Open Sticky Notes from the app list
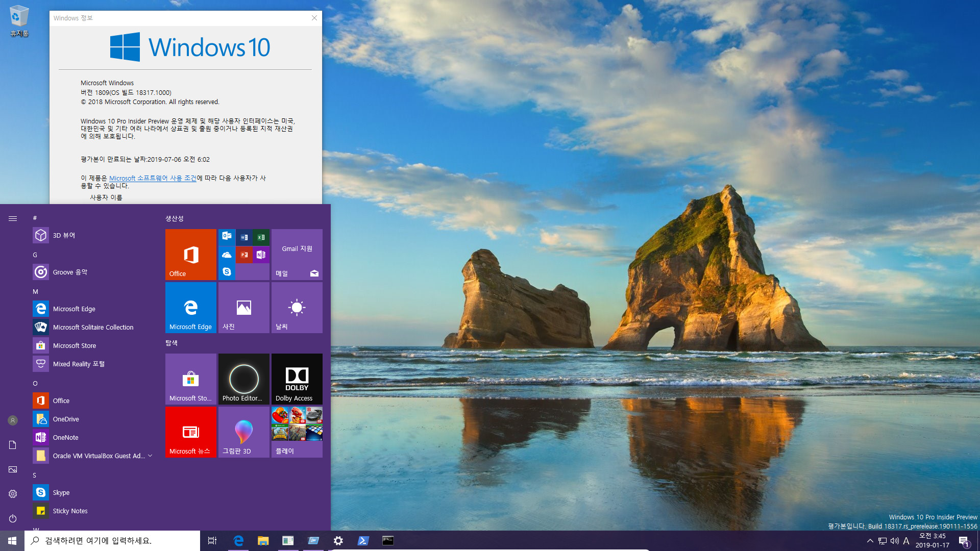 point(94,511)
